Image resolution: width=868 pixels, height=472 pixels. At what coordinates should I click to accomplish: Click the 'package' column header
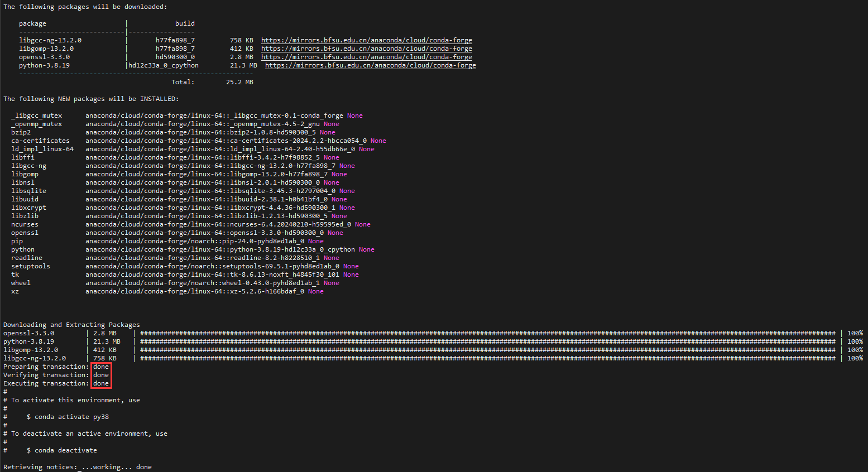coord(32,23)
